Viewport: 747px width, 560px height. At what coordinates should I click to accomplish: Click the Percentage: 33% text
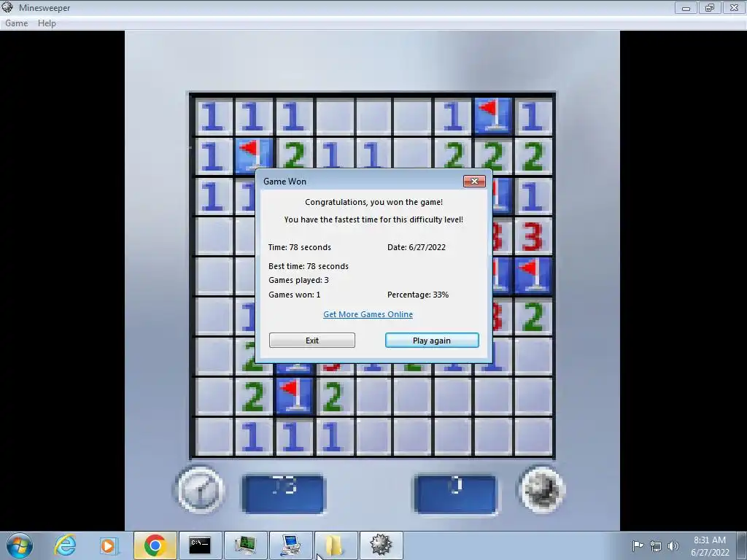click(x=418, y=295)
